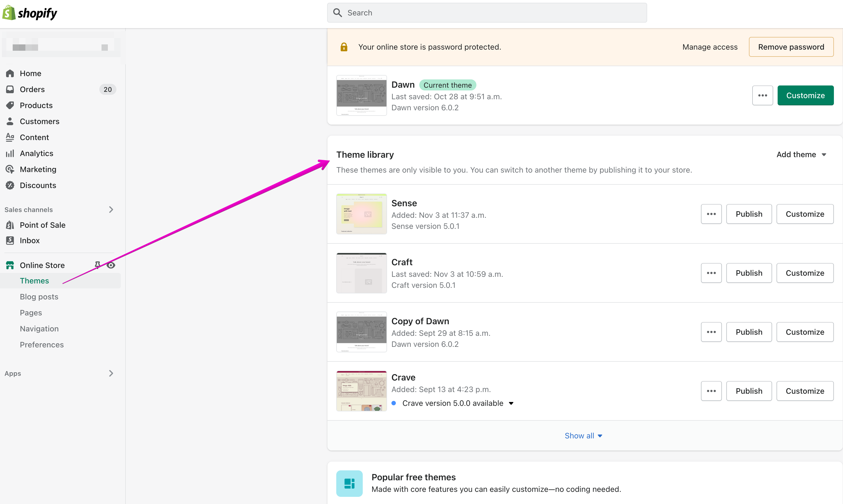The height and width of the screenshot is (504, 843).
Task: Customize the current Dawn theme
Action: pos(805,95)
